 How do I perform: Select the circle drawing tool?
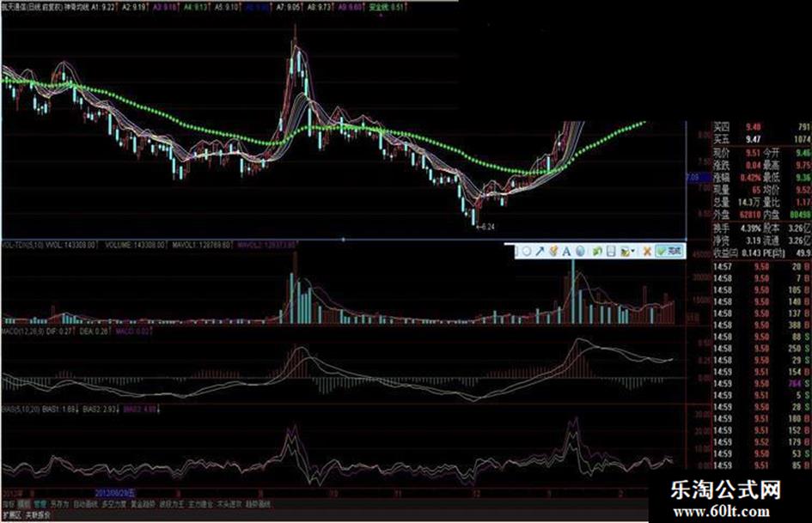(527, 251)
